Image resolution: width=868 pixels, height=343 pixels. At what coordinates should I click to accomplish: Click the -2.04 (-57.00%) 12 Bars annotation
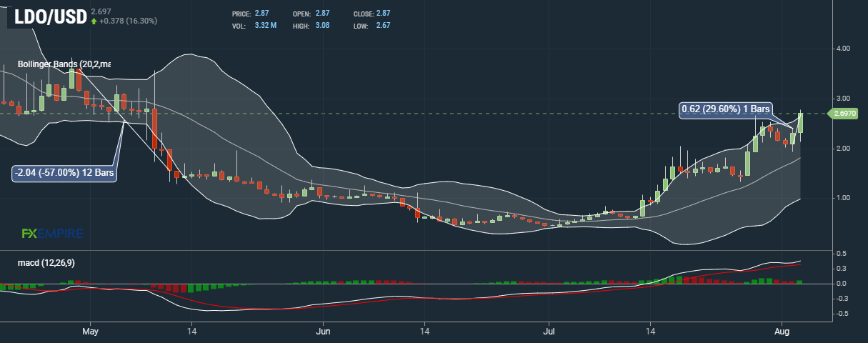(x=64, y=173)
